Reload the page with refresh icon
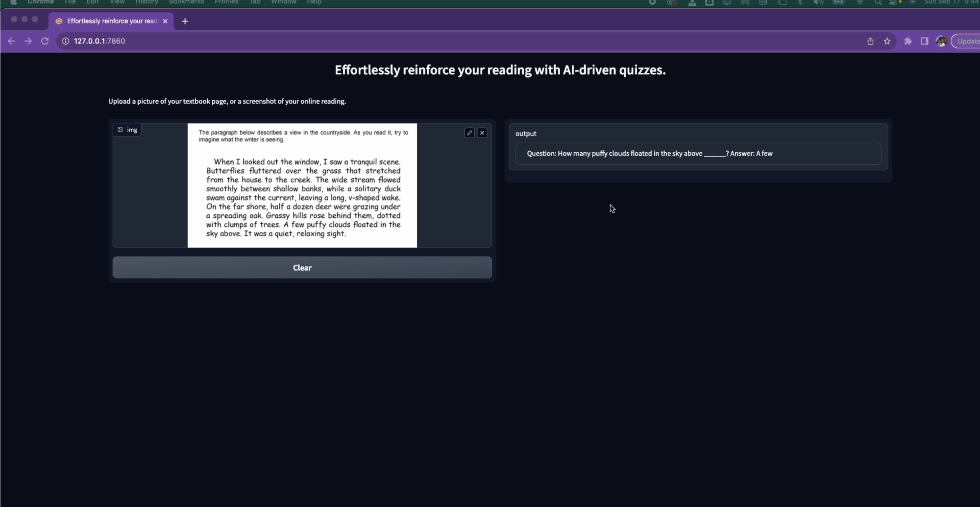Screen dimensions: 980x507 (x=45, y=41)
